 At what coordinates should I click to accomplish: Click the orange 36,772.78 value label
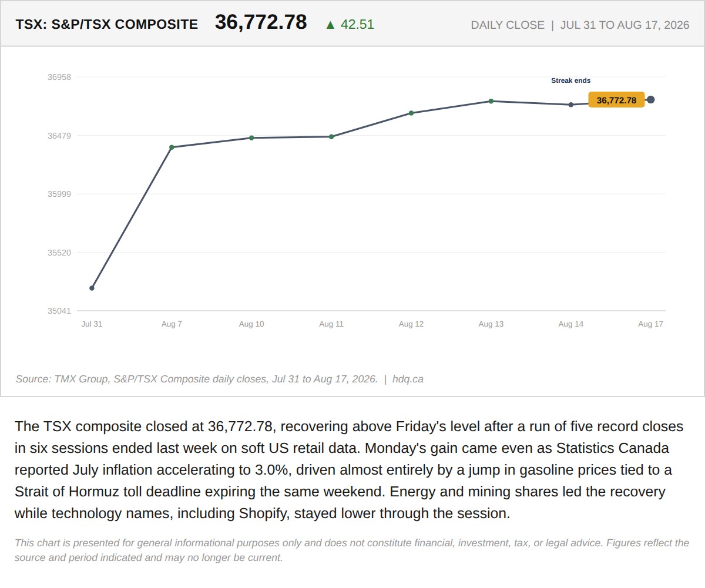[616, 100]
